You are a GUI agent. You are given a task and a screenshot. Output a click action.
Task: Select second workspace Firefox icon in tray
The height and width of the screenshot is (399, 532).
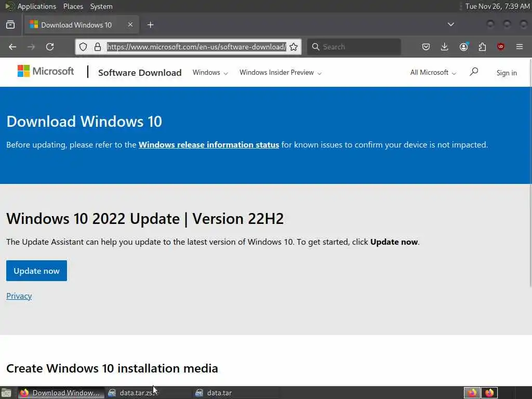tap(489, 393)
